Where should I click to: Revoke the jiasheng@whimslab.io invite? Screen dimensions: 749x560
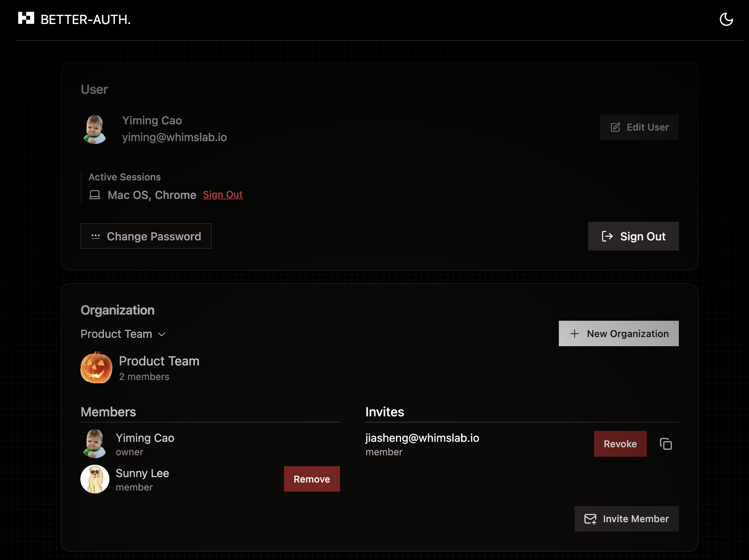pos(620,444)
